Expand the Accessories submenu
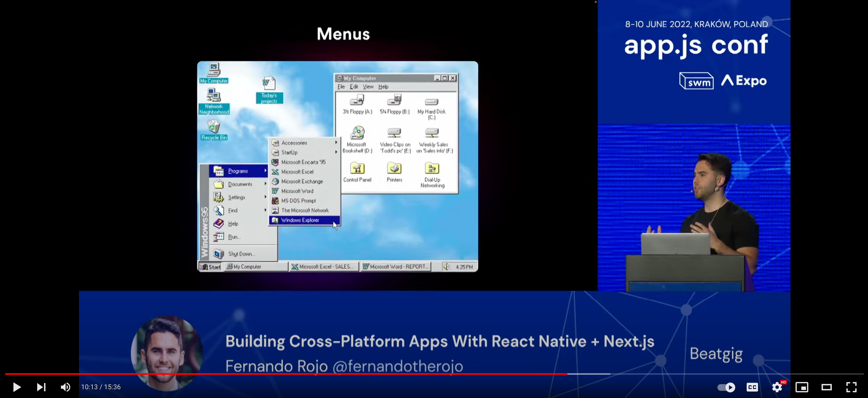The width and height of the screenshot is (868, 398). (305, 142)
